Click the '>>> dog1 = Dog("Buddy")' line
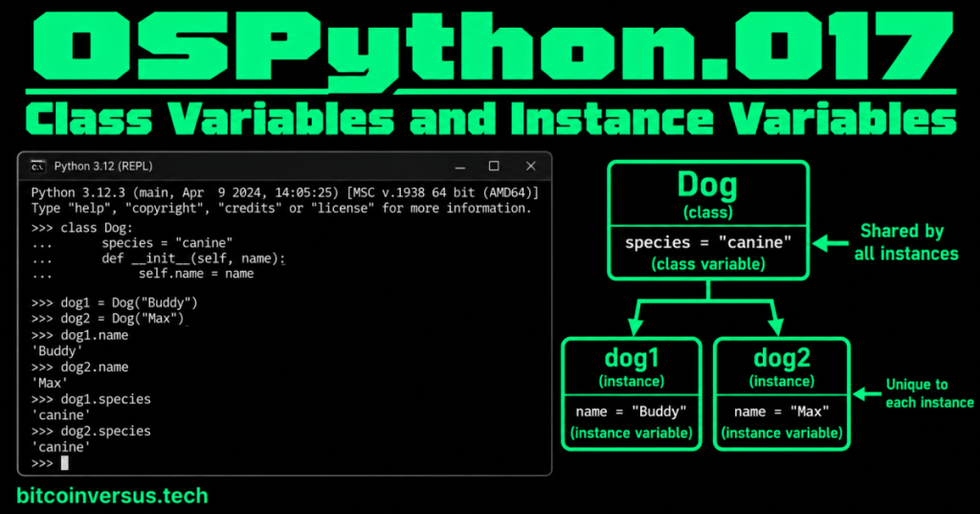The height and width of the screenshot is (514, 980). [x=115, y=302]
